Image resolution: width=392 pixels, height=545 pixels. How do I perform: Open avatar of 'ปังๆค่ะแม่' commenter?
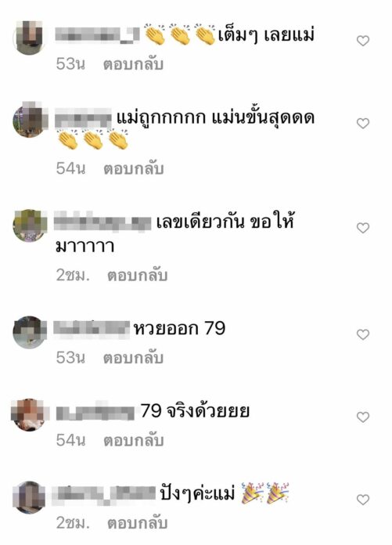coord(30,497)
